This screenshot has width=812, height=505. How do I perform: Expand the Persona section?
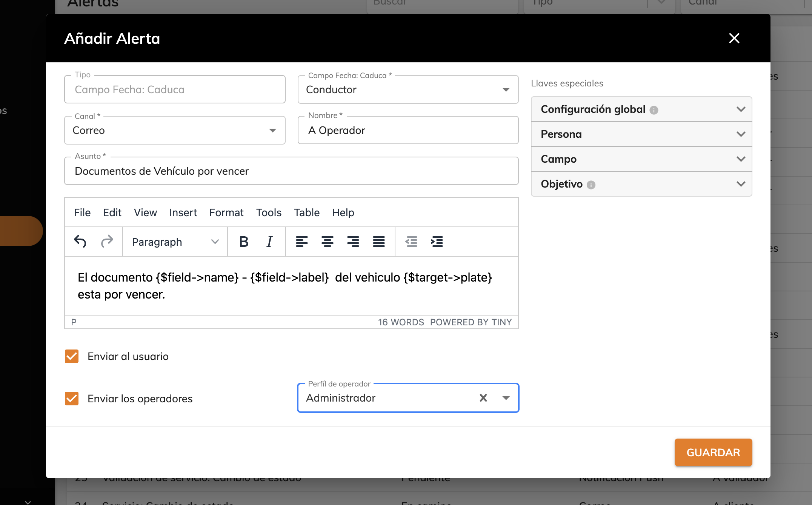[x=641, y=134]
